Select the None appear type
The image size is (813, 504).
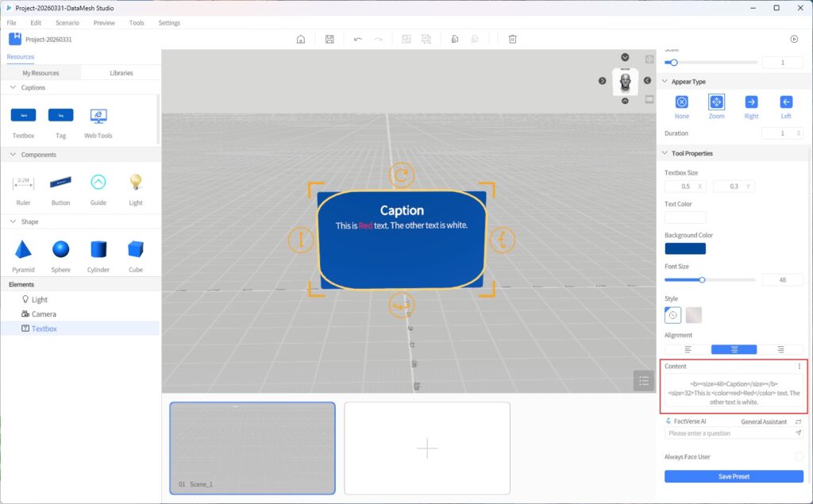click(681, 102)
